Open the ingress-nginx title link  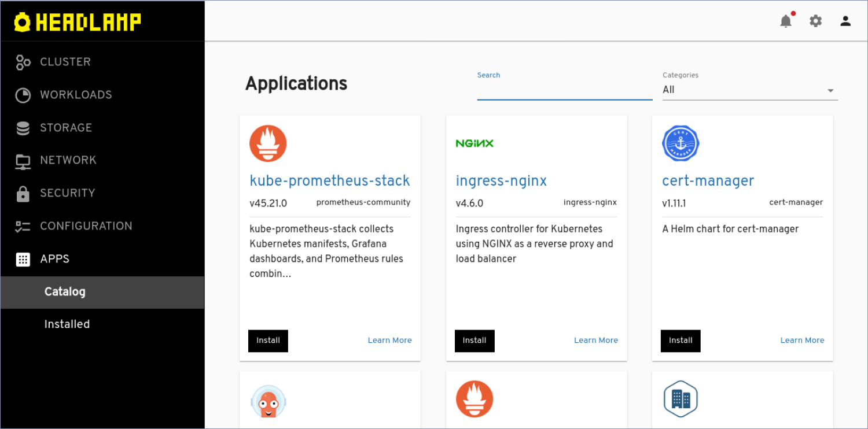click(501, 180)
